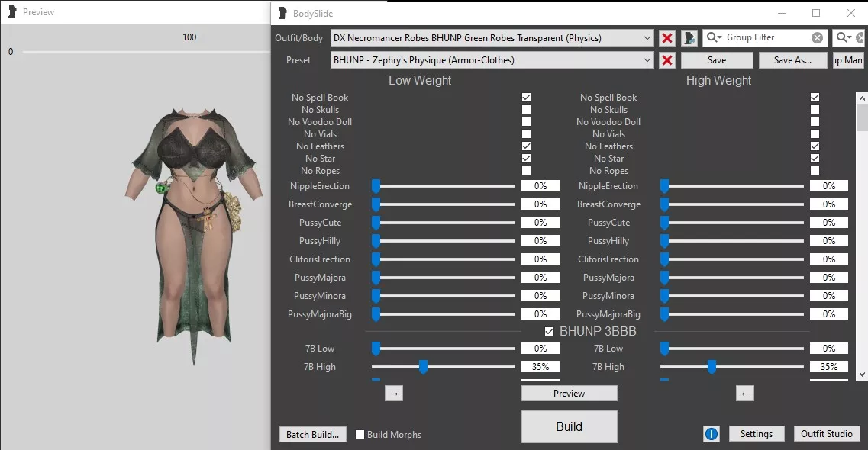Click the slider list vertical scrollbar thumb
Screen dimensions: 868x450
point(862,117)
